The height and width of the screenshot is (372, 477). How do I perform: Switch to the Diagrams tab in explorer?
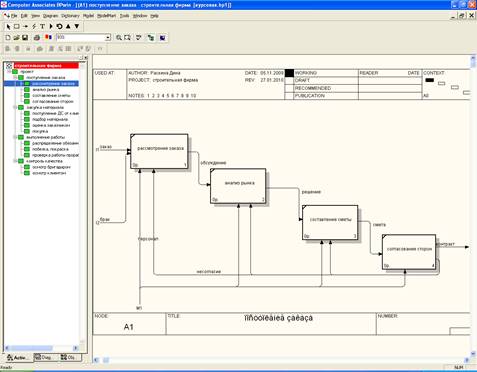pyautogui.click(x=43, y=357)
